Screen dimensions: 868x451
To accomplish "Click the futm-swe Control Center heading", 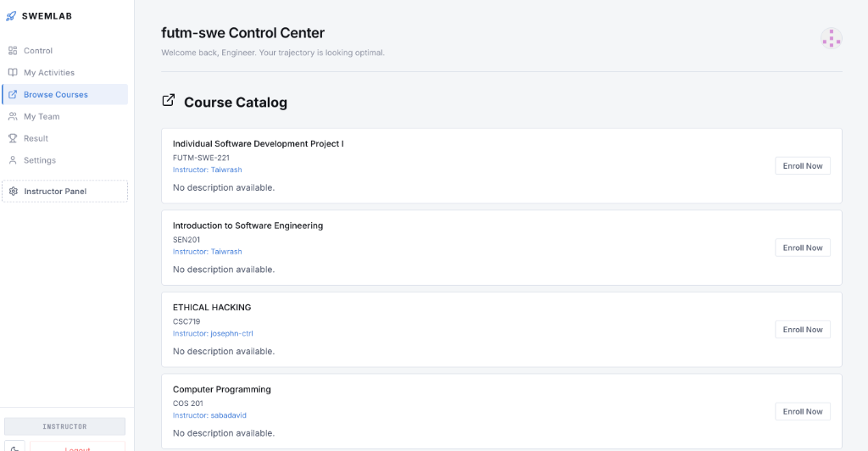I will (242, 33).
